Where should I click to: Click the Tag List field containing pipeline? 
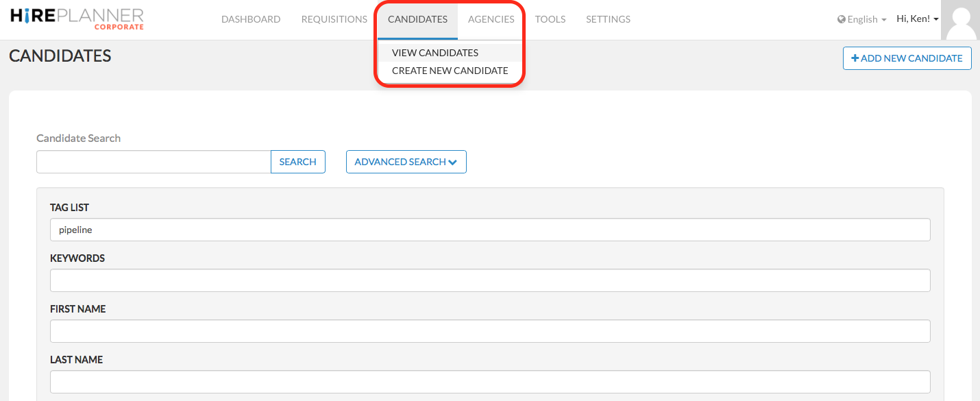(490, 230)
